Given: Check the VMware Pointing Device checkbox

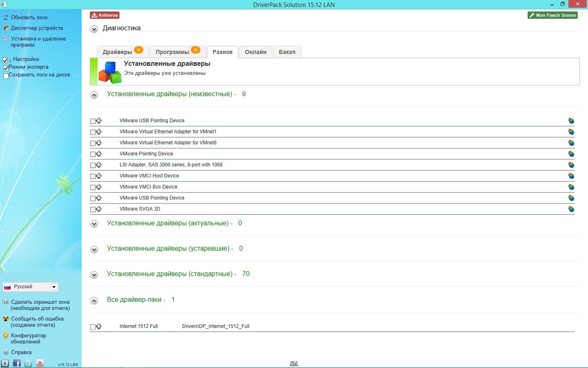Looking at the screenshot, I should pyautogui.click(x=93, y=154).
